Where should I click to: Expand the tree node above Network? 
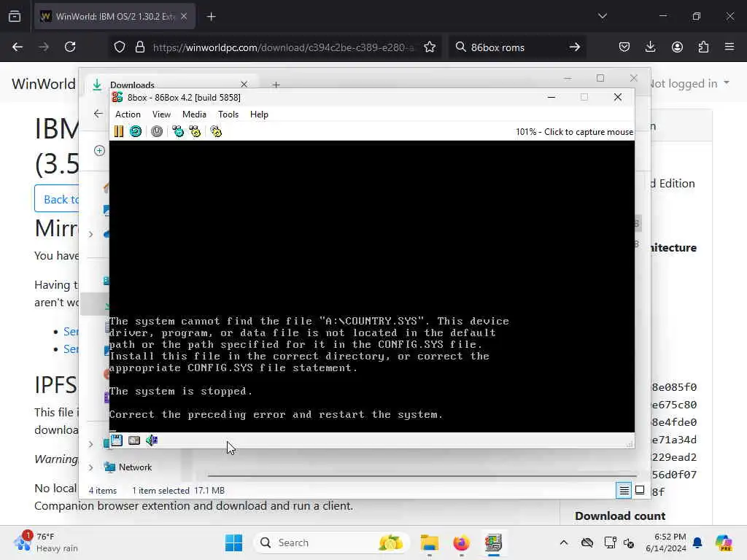point(90,444)
